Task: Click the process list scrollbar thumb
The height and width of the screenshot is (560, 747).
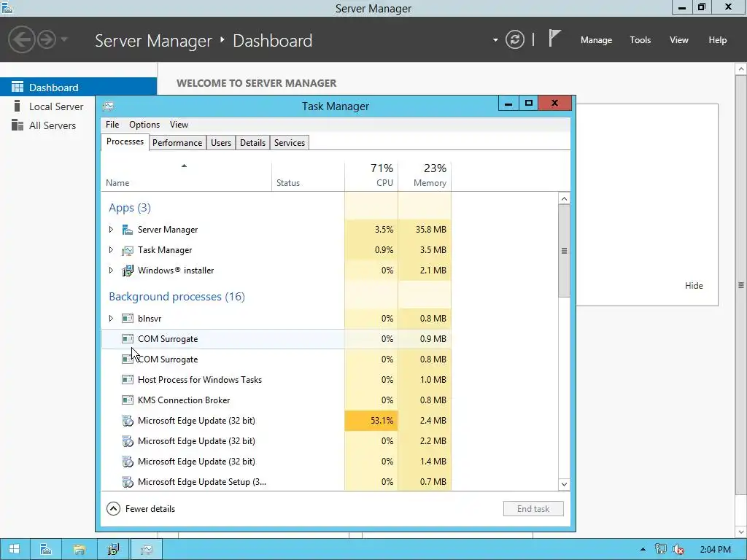Action: pos(564,251)
